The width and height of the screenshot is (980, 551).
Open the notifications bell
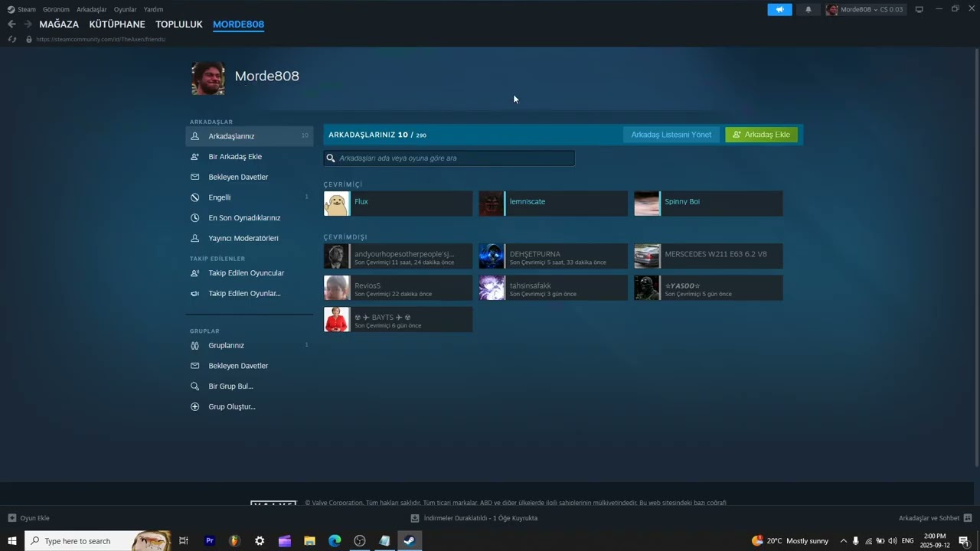[x=808, y=9]
